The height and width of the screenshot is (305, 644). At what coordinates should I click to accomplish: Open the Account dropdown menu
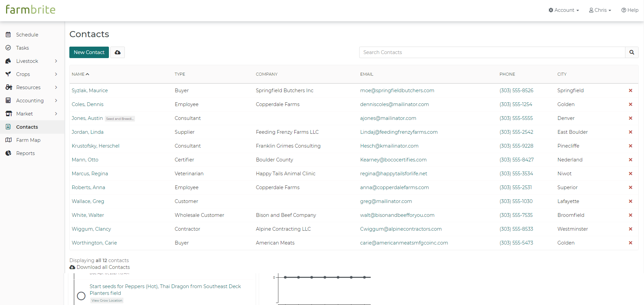coord(564,10)
